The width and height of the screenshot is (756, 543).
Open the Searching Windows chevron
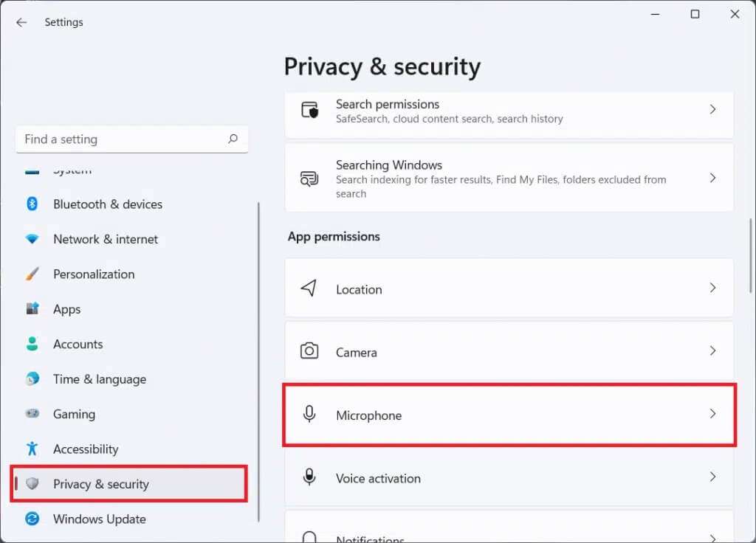click(x=712, y=178)
